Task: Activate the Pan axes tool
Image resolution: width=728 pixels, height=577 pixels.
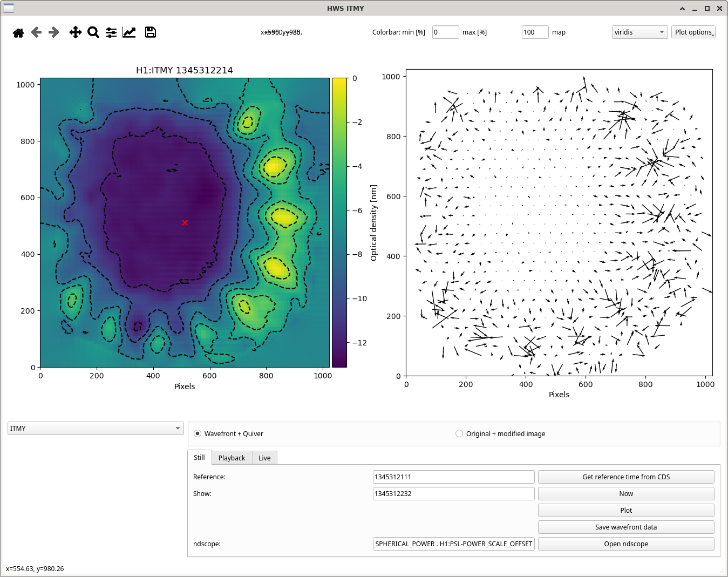Action: point(76,32)
